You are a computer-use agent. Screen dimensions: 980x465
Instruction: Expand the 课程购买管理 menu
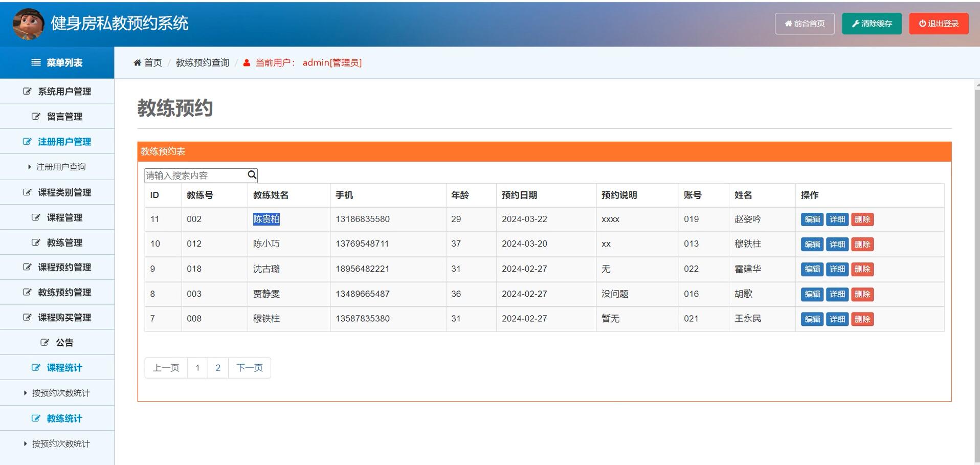[x=57, y=317]
